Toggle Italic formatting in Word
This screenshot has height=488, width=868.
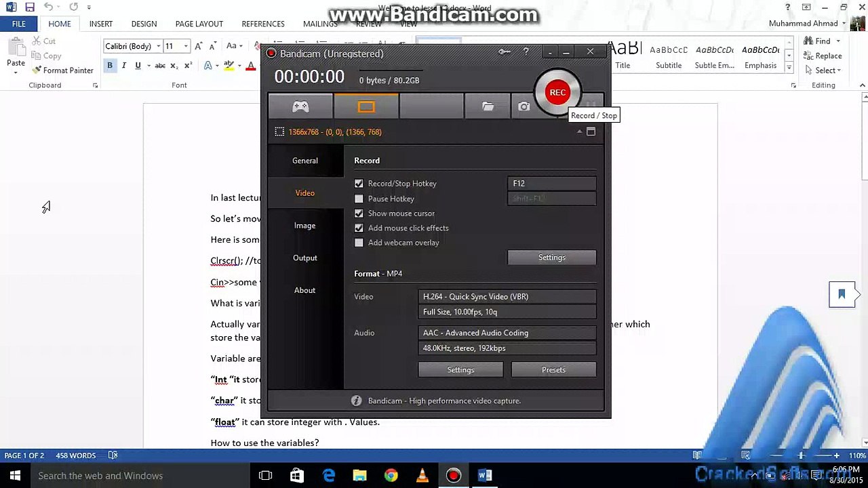[x=124, y=66]
